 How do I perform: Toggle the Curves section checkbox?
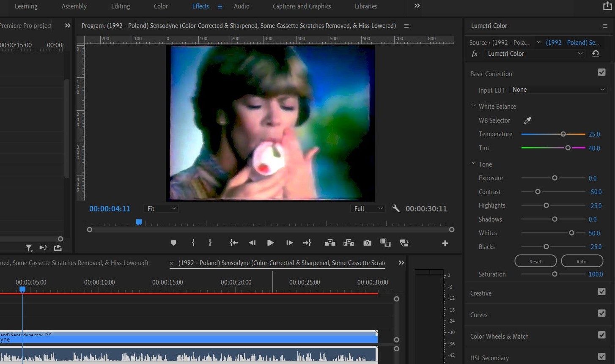(602, 313)
